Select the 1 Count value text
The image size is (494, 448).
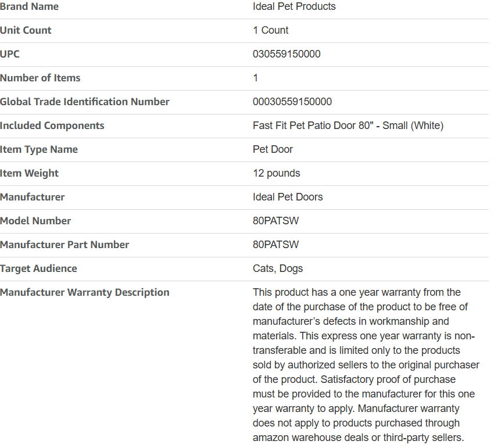pyautogui.click(x=270, y=30)
